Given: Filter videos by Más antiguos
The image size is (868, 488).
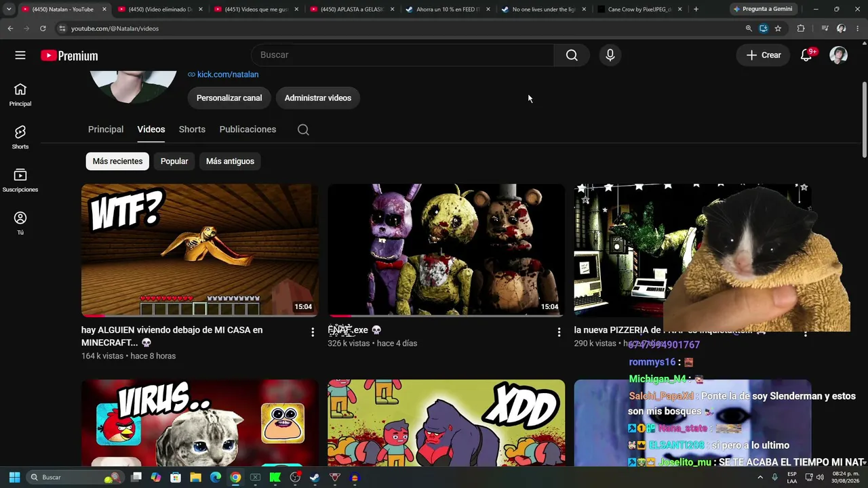Looking at the screenshot, I should pyautogui.click(x=230, y=161).
